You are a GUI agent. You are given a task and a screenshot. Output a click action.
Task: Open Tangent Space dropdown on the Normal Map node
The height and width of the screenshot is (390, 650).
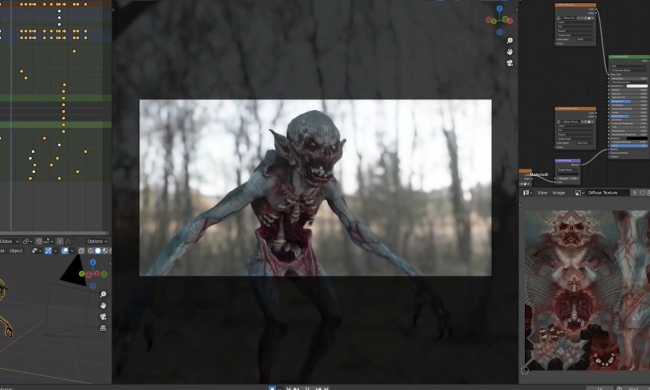pos(568,170)
